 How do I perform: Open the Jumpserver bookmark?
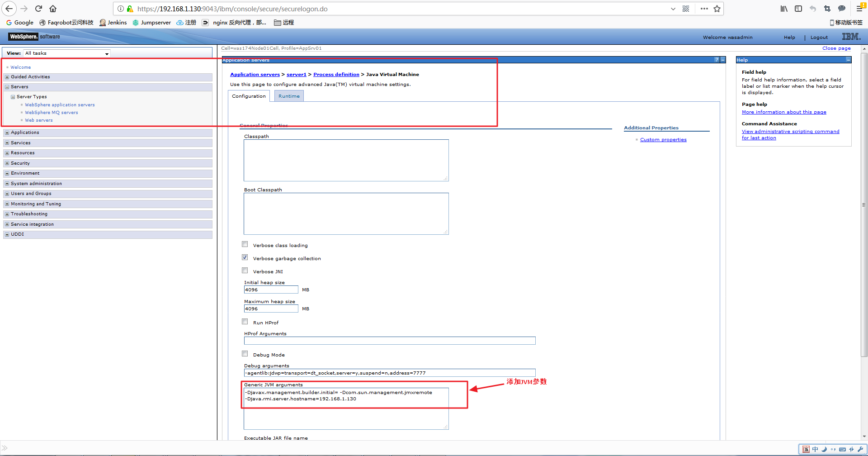(151, 22)
